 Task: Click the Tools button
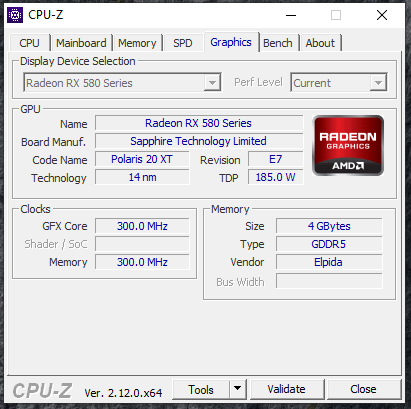[x=201, y=389]
